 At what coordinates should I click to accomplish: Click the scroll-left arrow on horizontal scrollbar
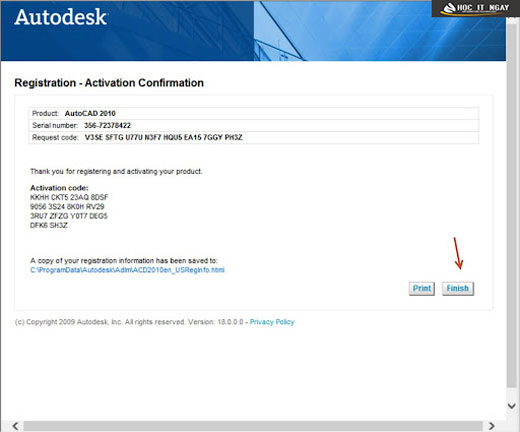pos(15,426)
